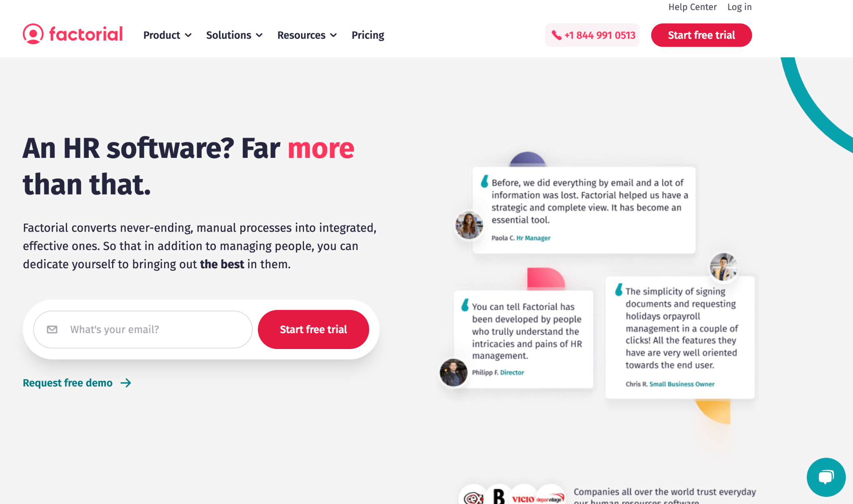Image resolution: width=853 pixels, height=504 pixels.
Task: Expand the Solutions dropdown menu
Action: tap(233, 35)
